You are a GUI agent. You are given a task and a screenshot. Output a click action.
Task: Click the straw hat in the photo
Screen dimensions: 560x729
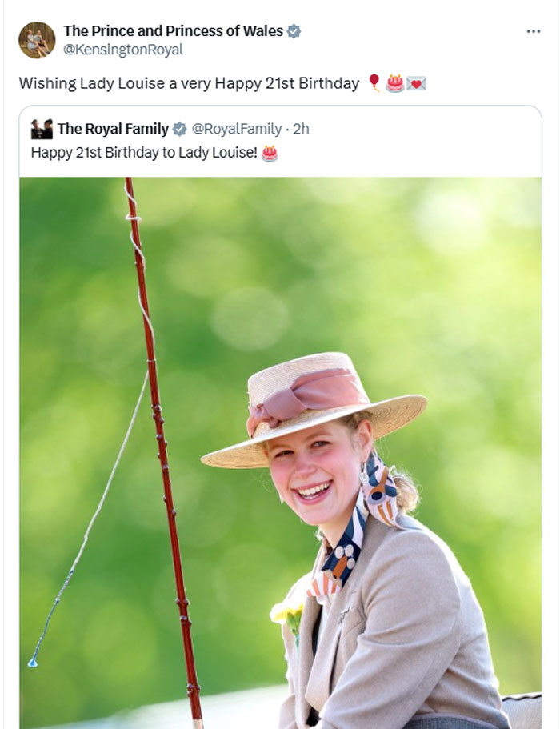point(314,411)
